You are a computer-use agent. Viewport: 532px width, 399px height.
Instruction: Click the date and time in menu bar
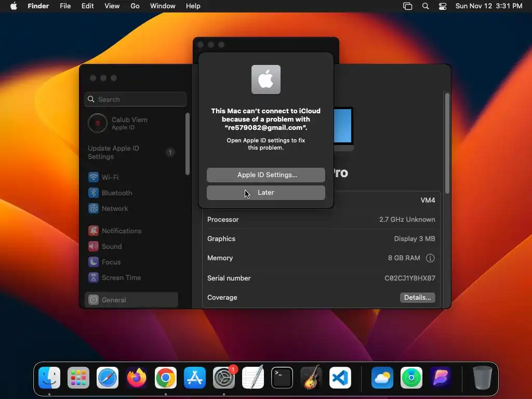(x=488, y=6)
